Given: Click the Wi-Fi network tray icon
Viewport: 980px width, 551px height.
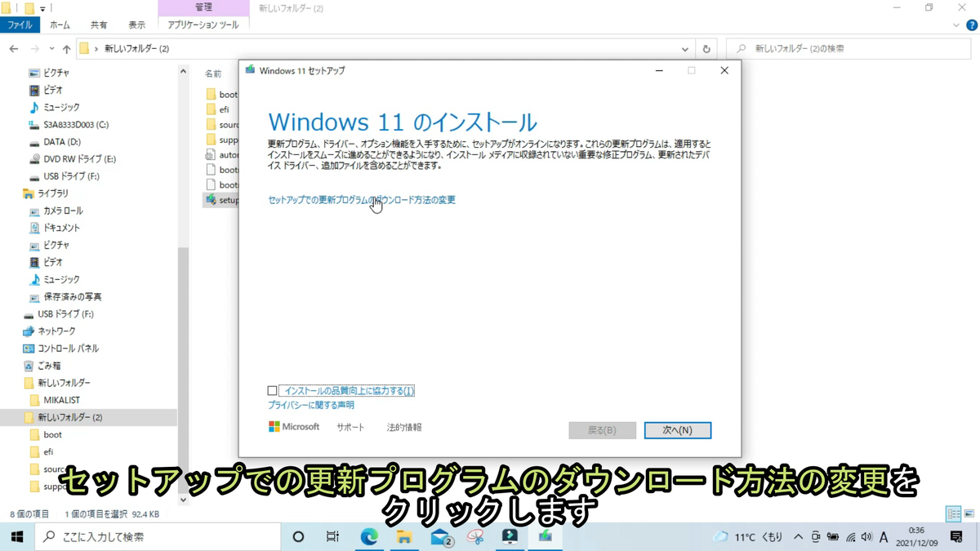Looking at the screenshot, I should pyautogui.click(x=850, y=537).
